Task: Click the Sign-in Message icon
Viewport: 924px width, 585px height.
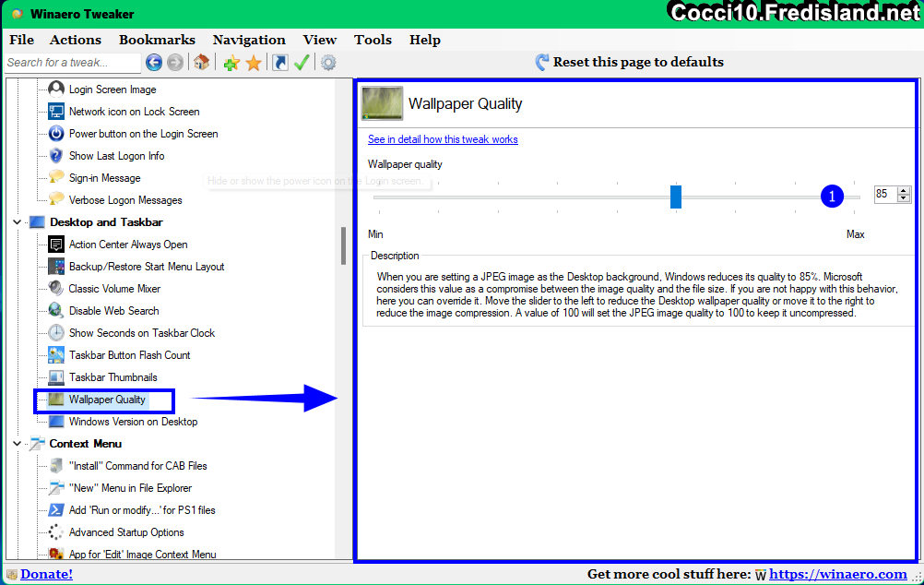Action: pos(56,177)
